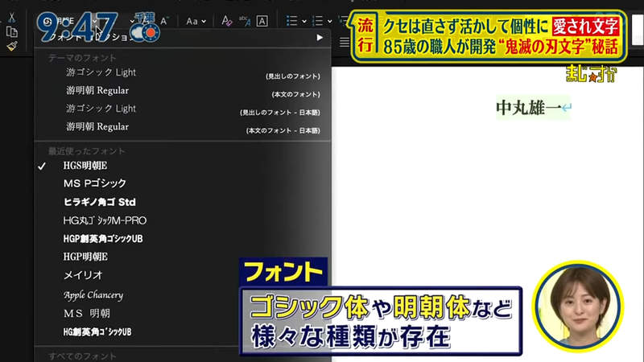Expand the numbered list style dropdown arrow
Screen dimensions: 644x362
330,21
